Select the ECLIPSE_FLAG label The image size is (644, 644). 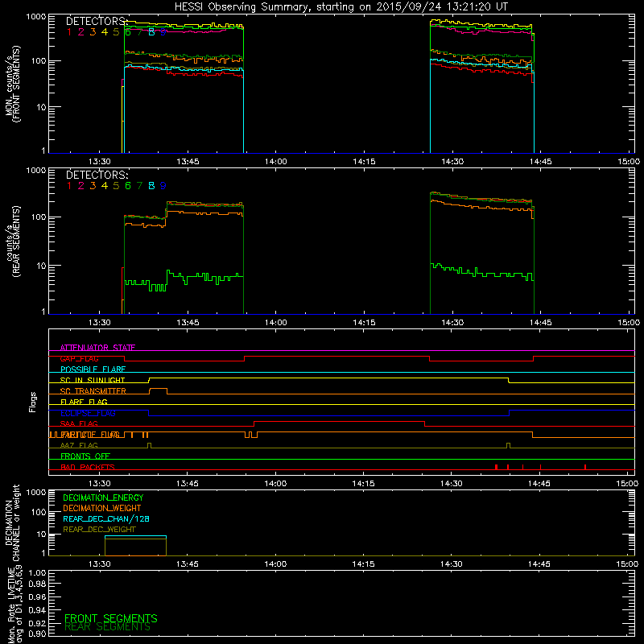click(88, 413)
